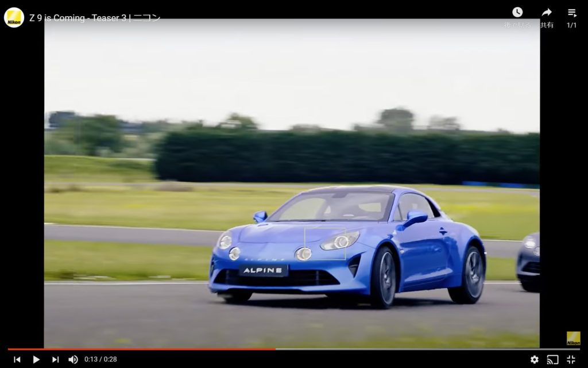
Task: Click the Share arrow icon
Action: (x=547, y=12)
